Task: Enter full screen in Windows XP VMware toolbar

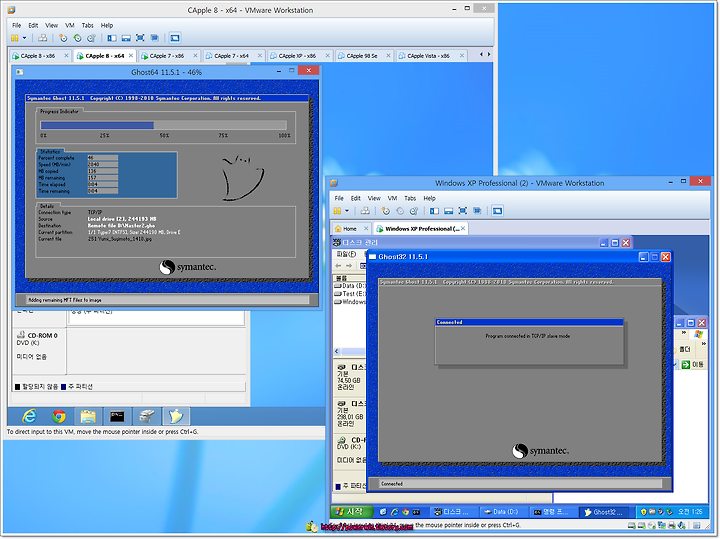Action: pyautogui.click(x=463, y=211)
